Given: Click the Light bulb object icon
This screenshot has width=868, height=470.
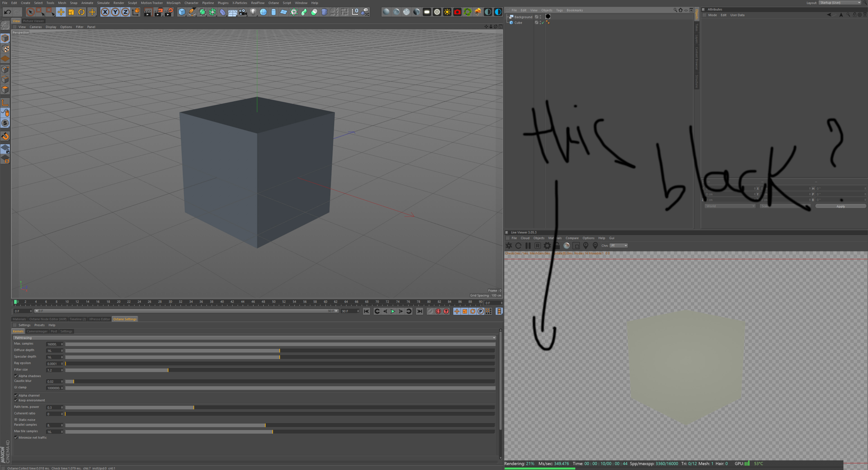Looking at the screenshot, I should 253,12.
